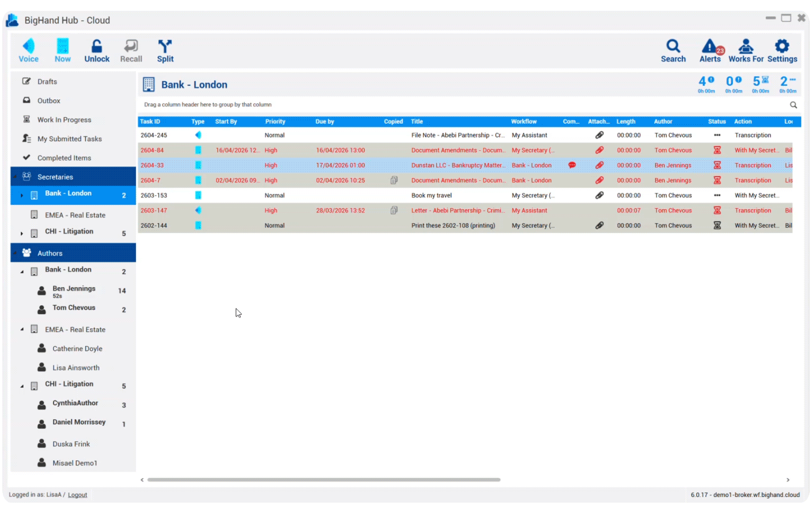The image size is (812, 519).
Task: Click the Recall toolbar icon
Action: coord(131,46)
